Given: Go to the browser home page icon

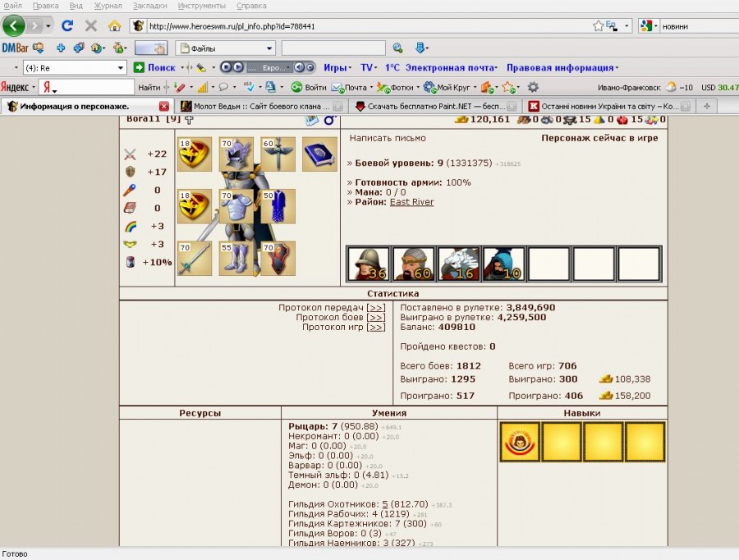Looking at the screenshot, I should pyautogui.click(x=114, y=25).
